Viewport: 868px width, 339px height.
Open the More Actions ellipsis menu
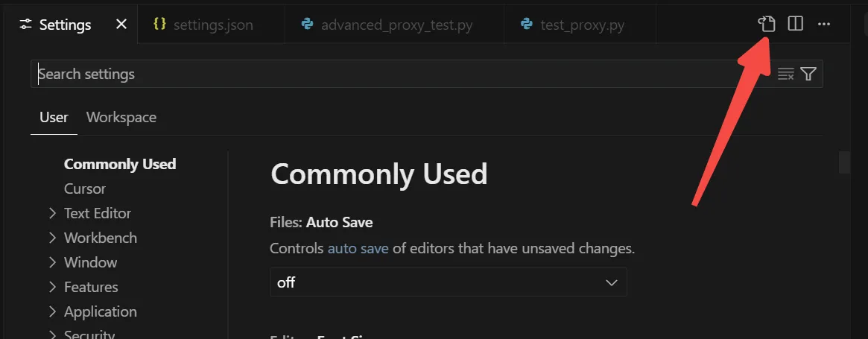(x=824, y=25)
